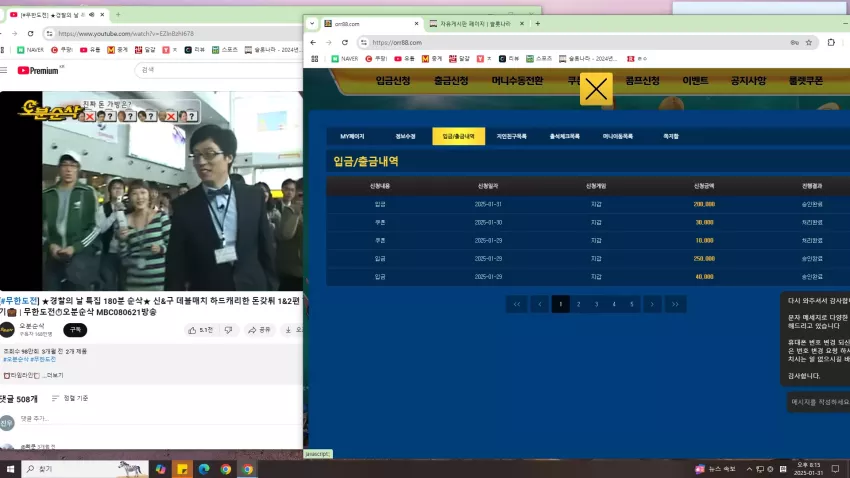Screen dimensions: 850x478
Task: Switch to the 지인친구목록 tab
Action: point(512,137)
